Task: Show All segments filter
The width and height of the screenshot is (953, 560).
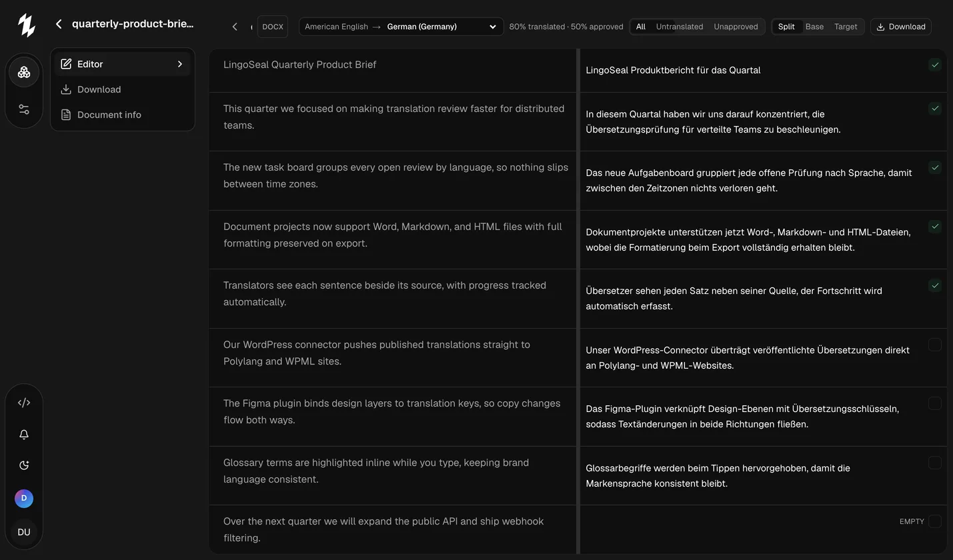Action: coord(641,27)
